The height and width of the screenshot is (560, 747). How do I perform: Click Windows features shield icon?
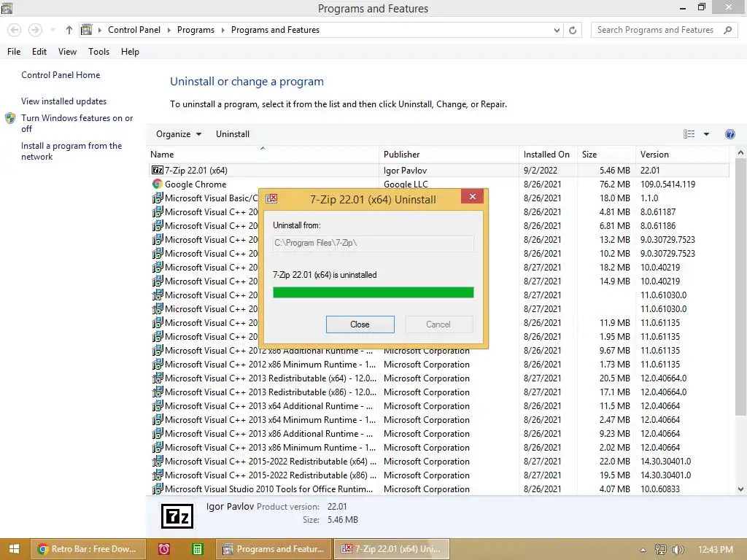coord(10,119)
